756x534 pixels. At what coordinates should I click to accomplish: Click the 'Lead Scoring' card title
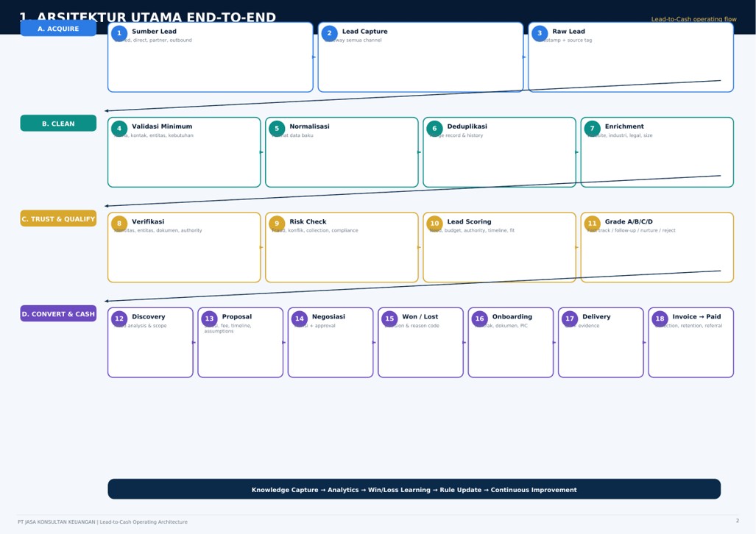click(469, 221)
